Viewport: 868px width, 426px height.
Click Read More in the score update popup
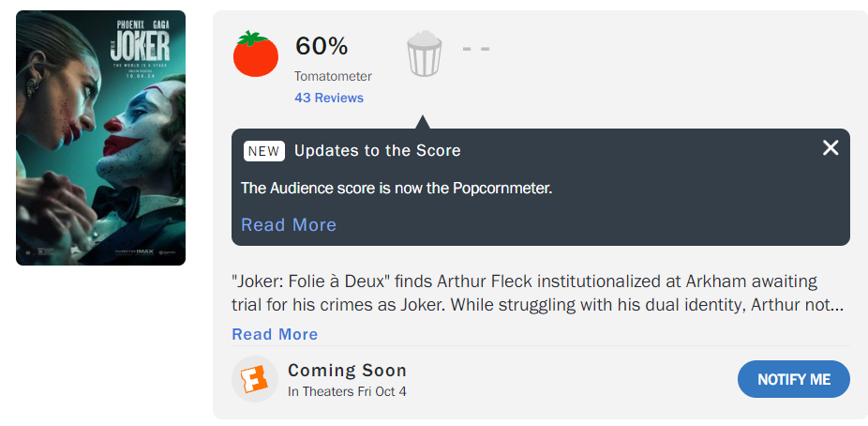(289, 224)
